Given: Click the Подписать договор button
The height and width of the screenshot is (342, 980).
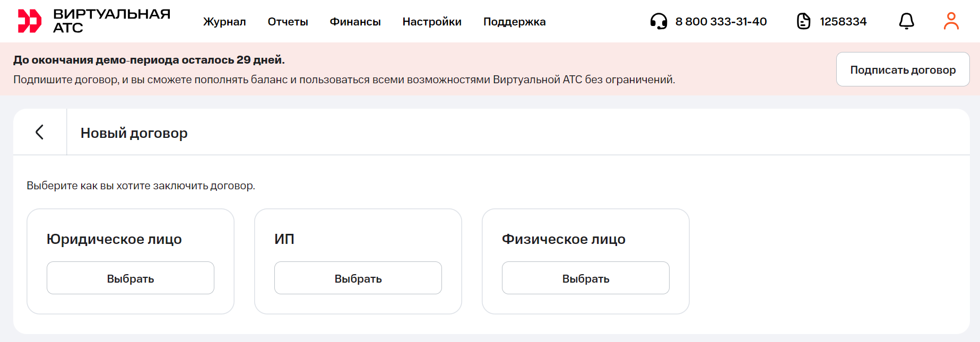Looking at the screenshot, I should pos(903,69).
